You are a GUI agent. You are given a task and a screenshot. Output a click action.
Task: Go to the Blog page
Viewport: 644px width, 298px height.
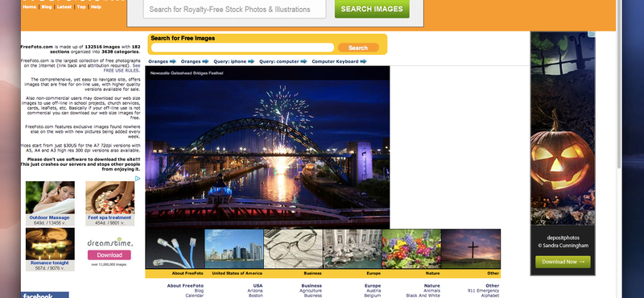coord(47,7)
